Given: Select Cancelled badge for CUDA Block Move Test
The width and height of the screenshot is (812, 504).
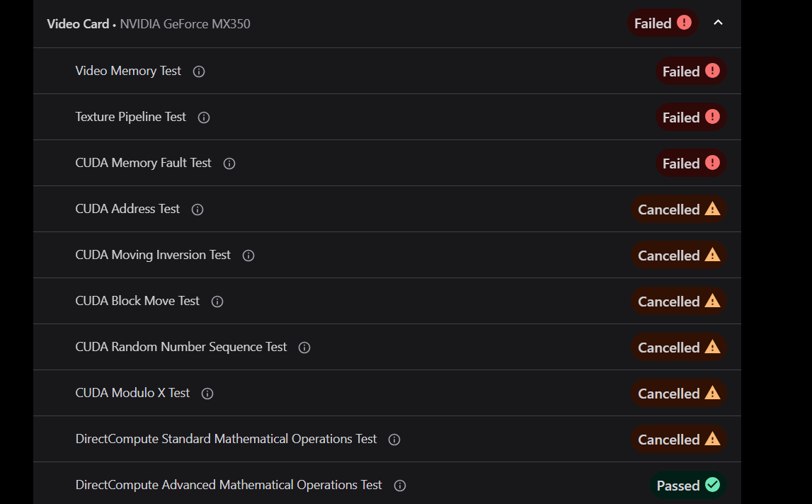Looking at the screenshot, I should pos(679,302).
